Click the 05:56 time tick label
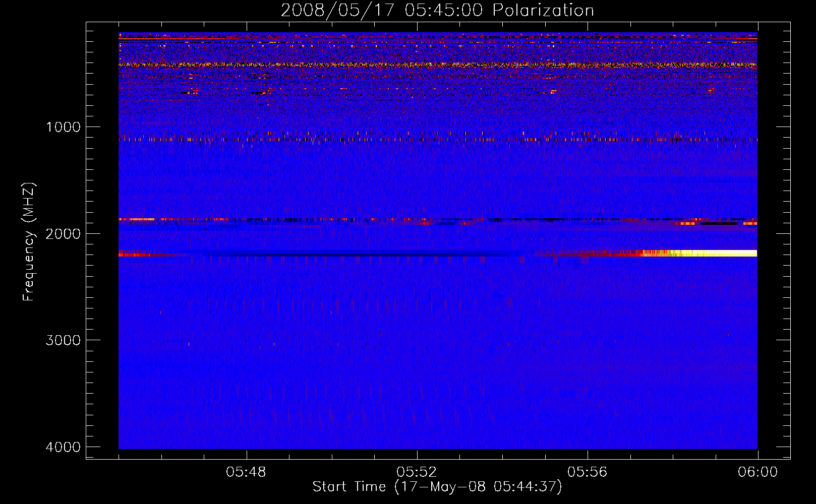 [588, 472]
